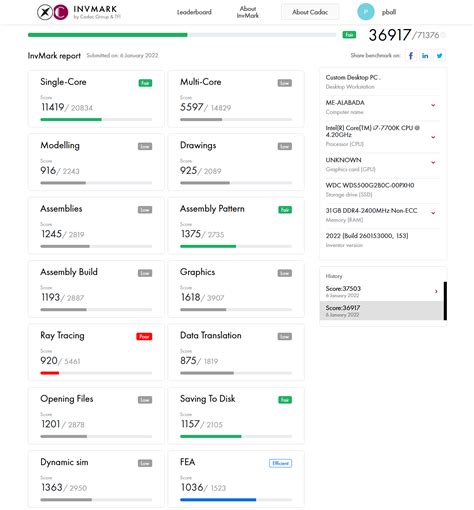The width and height of the screenshot is (474, 510).
Task: Click the overall score progress bar
Action: 182,35
